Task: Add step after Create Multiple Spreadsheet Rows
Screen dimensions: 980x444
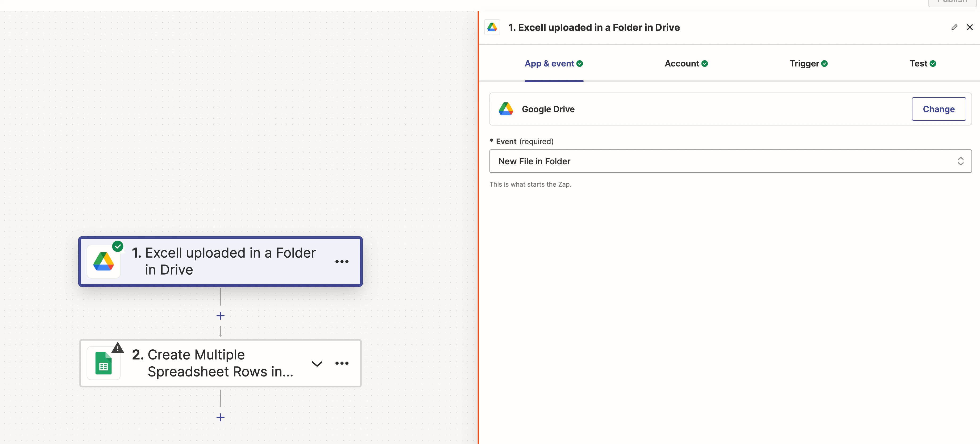Action: [220, 417]
